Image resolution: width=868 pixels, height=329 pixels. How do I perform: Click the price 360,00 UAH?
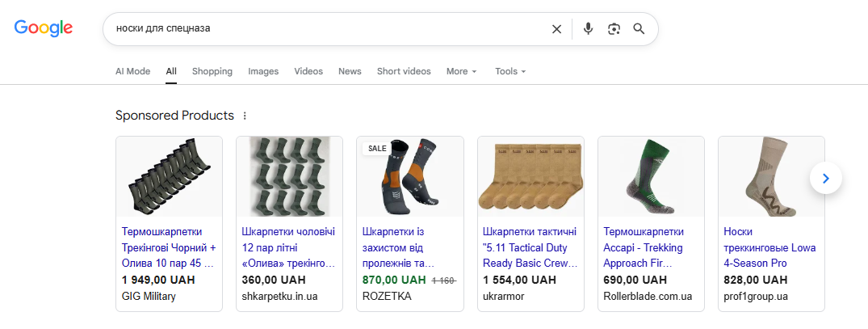click(274, 280)
